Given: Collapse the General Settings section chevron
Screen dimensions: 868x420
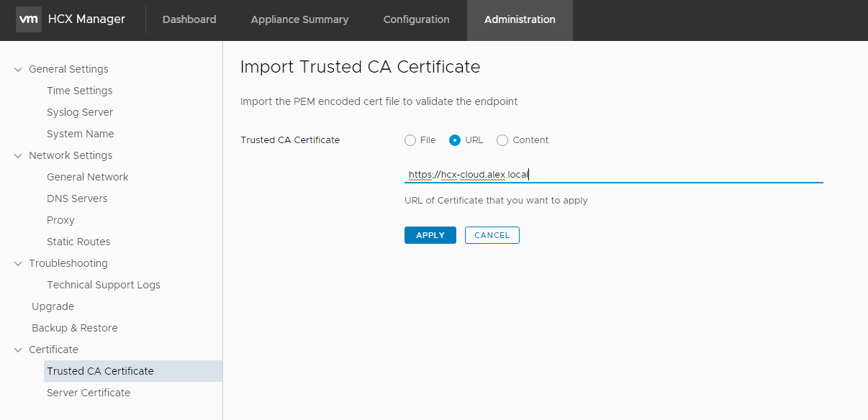Looking at the screenshot, I should 18,70.
